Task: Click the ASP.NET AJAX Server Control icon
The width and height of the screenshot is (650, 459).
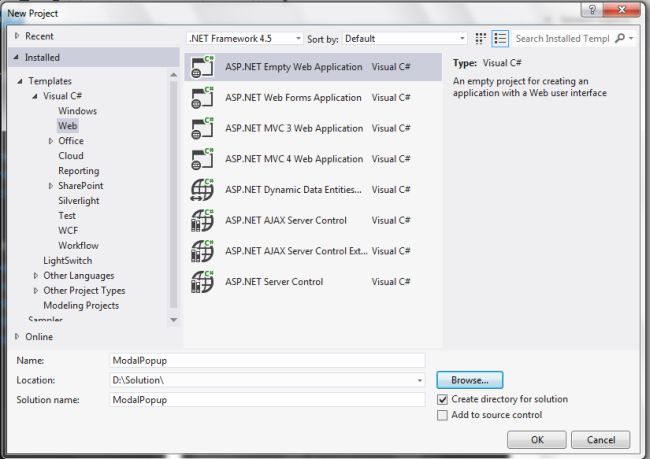Action: (x=202, y=220)
